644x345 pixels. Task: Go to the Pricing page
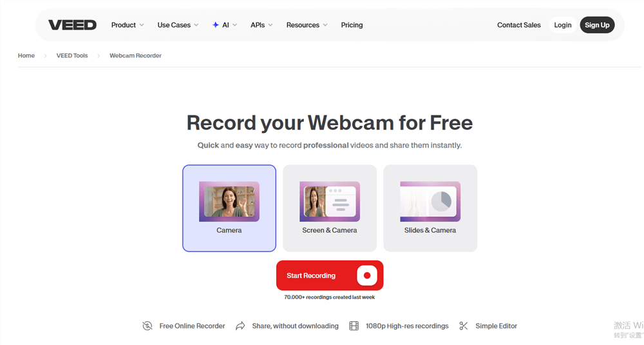pyautogui.click(x=352, y=25)
